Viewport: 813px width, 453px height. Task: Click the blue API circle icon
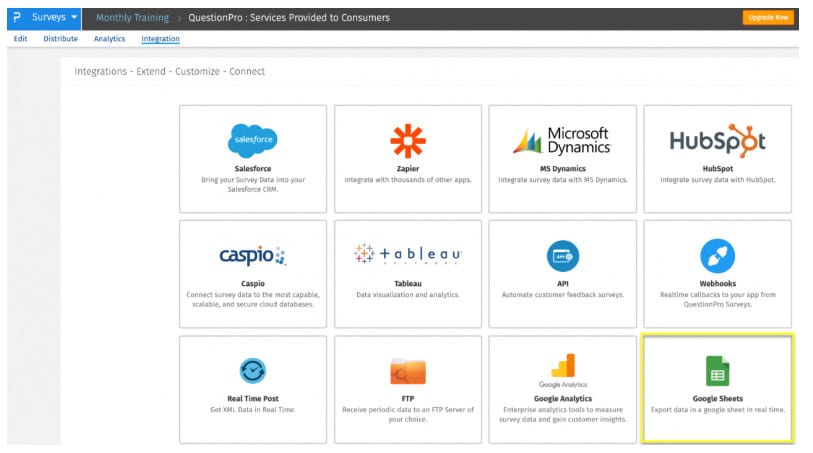(x=563, y=256)
